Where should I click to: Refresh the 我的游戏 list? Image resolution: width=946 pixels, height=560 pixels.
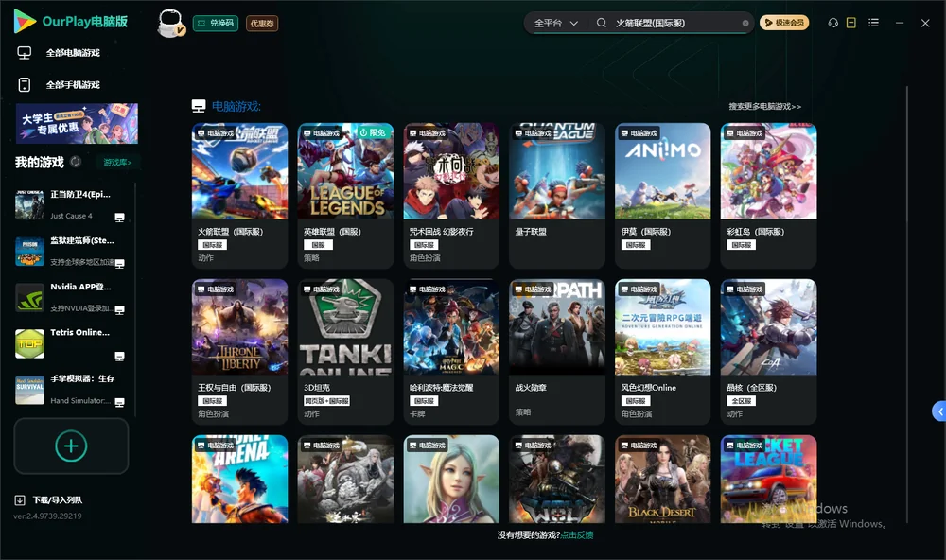(x=76, y=162)
